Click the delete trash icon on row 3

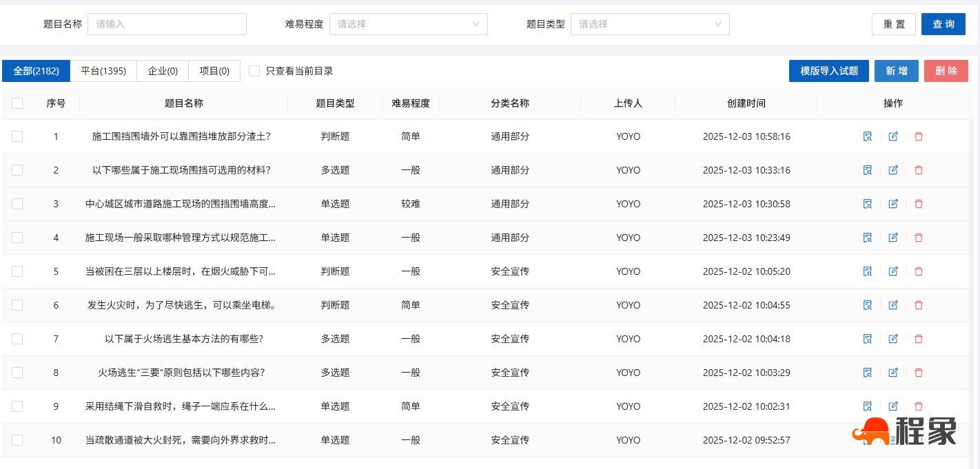tap(919, 204)
